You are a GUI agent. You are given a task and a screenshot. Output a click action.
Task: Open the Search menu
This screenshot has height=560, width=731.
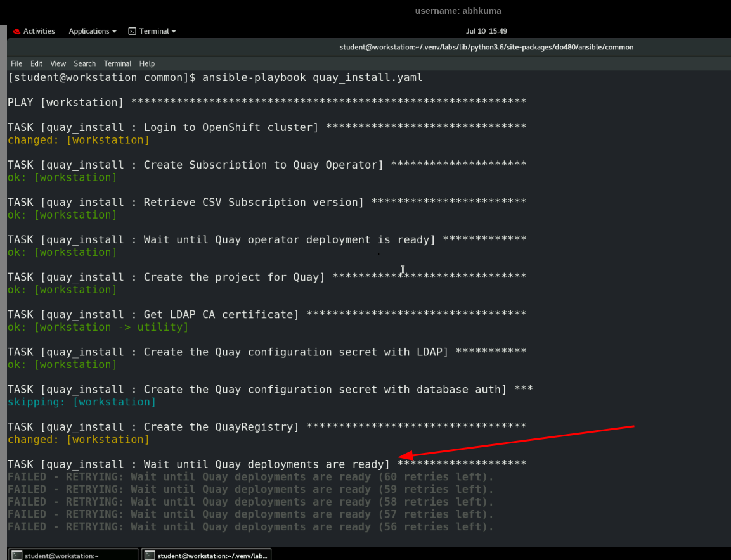[x=84, y=64]
